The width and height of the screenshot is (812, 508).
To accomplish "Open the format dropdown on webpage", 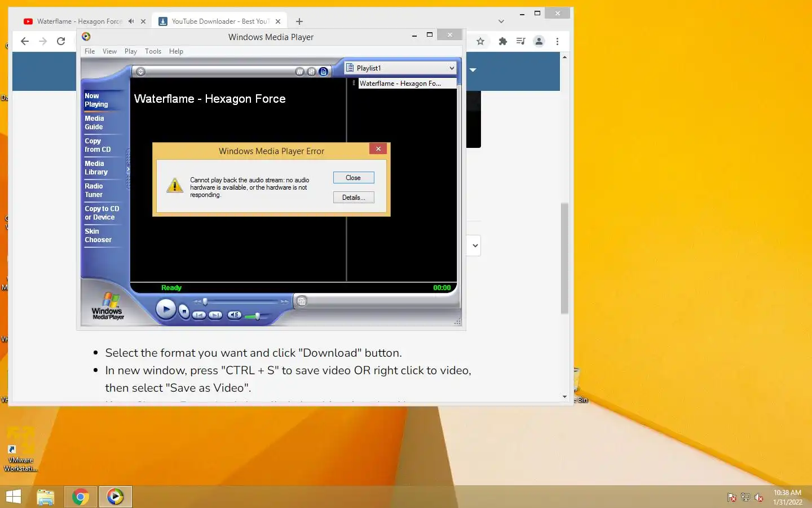I will click(474, 246).
